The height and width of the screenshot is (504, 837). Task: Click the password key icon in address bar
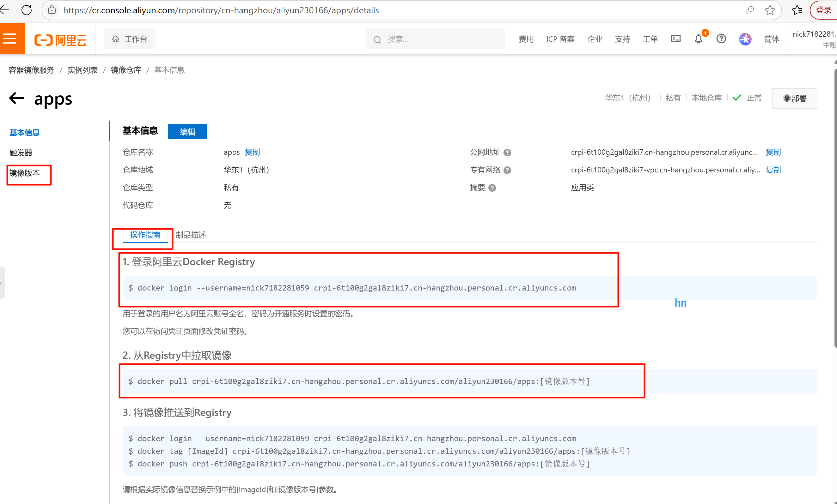[x=749, y=10]
